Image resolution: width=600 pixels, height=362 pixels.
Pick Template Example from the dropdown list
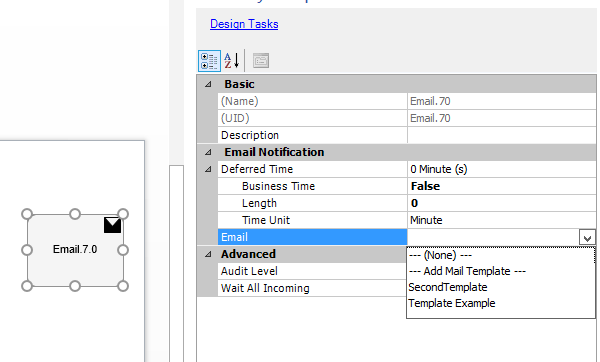[501, 303]
